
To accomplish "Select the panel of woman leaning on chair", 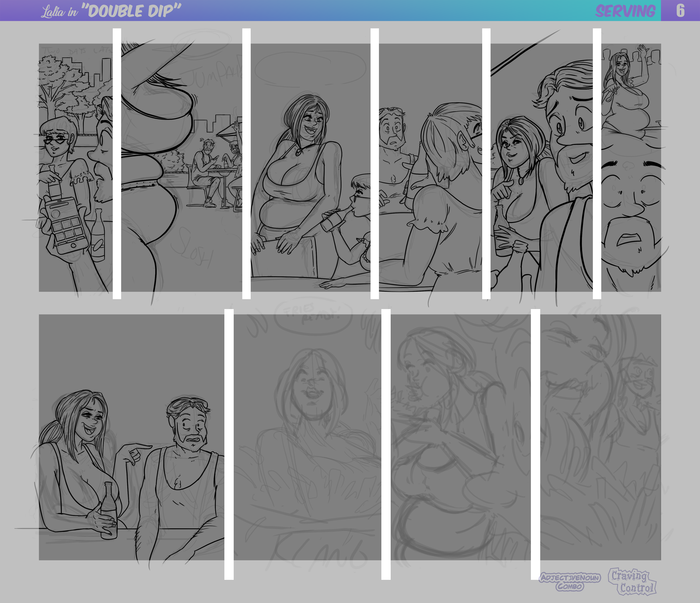I will coord(310,167).
